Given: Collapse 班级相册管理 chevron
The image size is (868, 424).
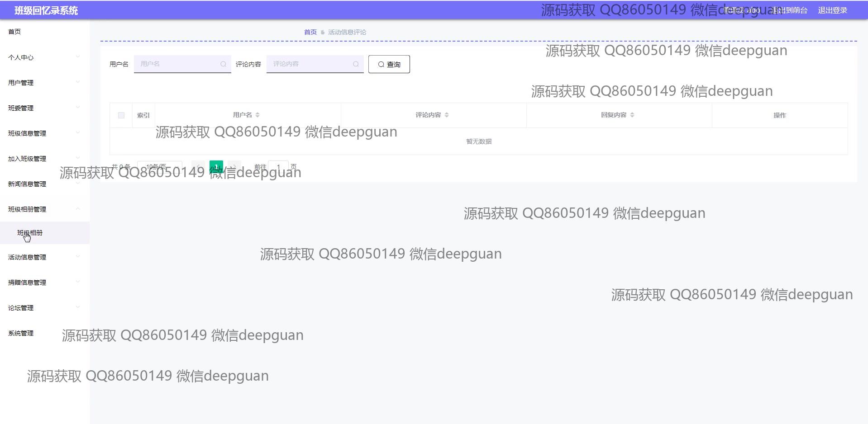Looking at the screenshot, I should 78,209.
